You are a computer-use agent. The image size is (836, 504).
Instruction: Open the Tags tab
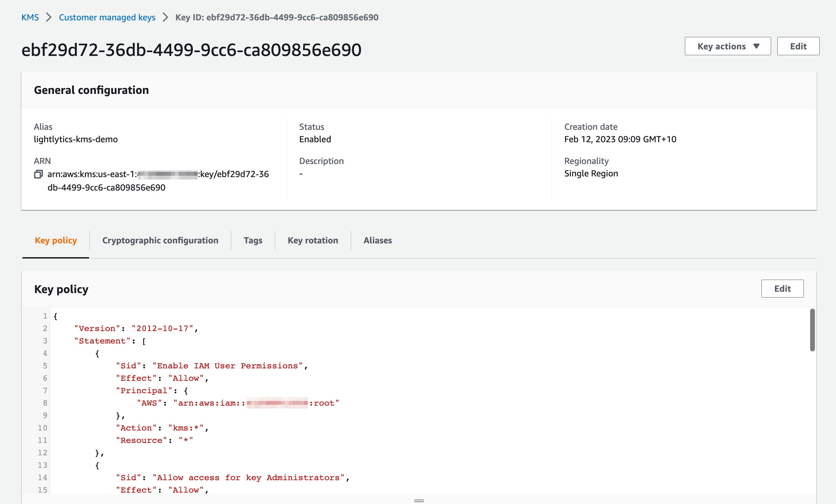click(x=253, y=240)
